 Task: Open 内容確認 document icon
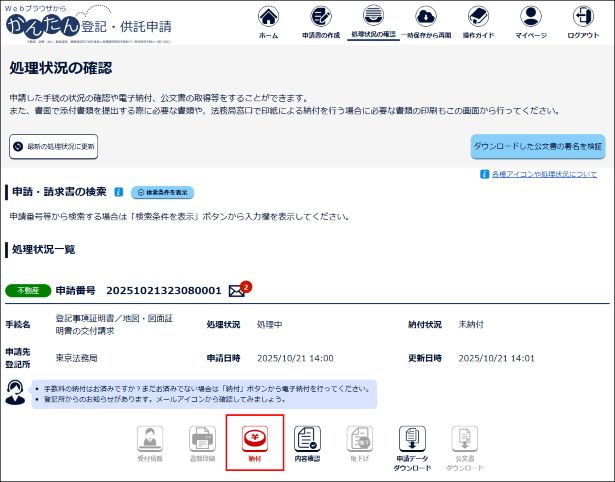pos(308,439)
